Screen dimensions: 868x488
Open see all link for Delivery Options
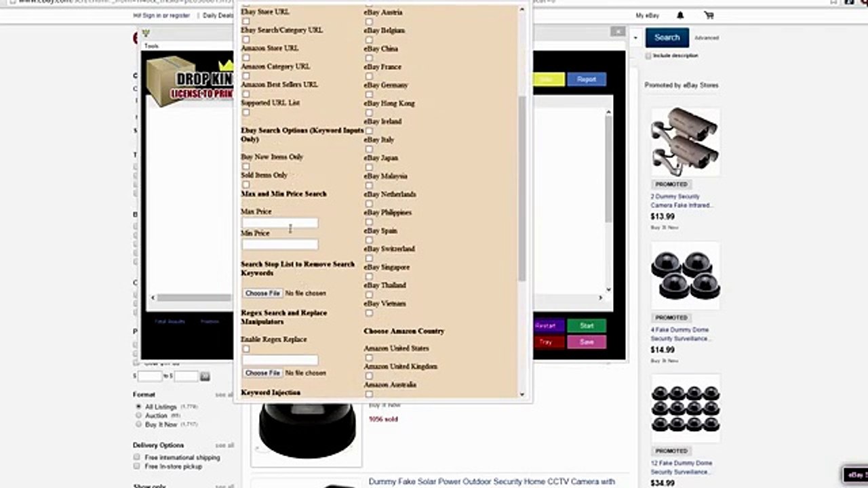point(224,445)
